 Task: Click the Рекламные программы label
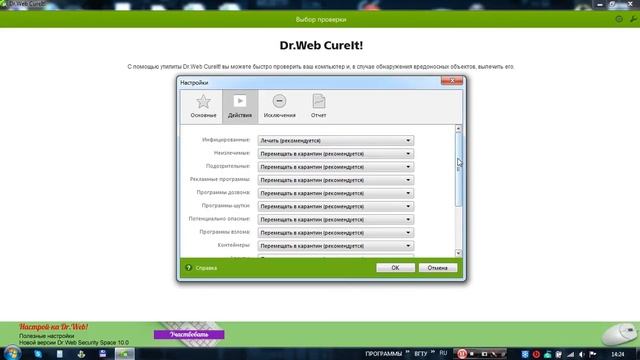(220, 179)
